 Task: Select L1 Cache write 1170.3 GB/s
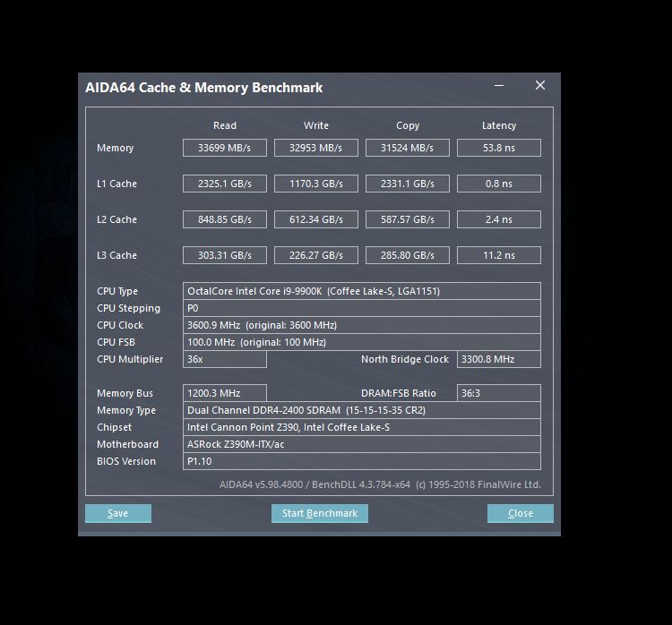316,184
